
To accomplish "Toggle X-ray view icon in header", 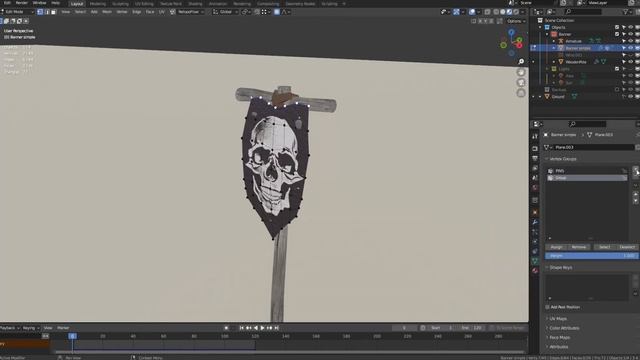I will coord(487,12).
